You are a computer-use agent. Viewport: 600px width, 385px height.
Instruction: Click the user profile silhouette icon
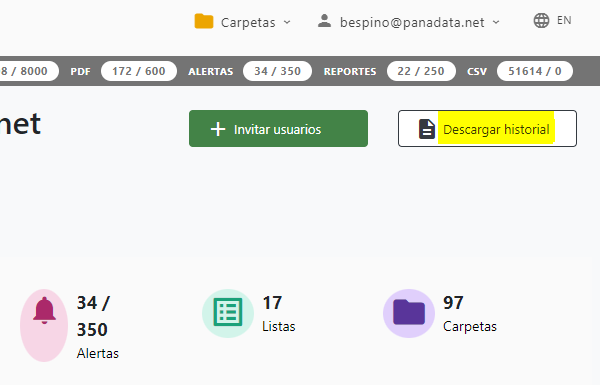click(324, 21)
